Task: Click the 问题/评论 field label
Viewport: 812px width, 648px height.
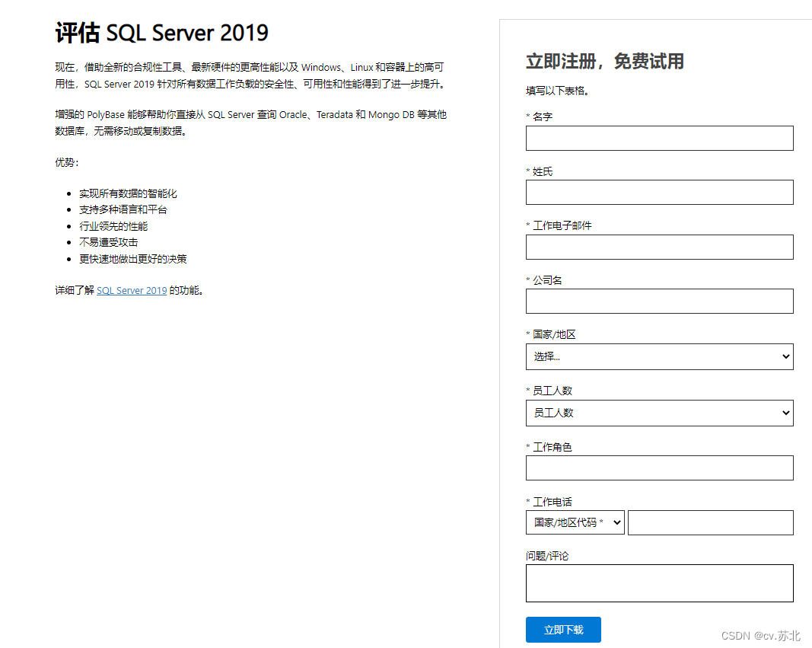Action: click(547, 556)
